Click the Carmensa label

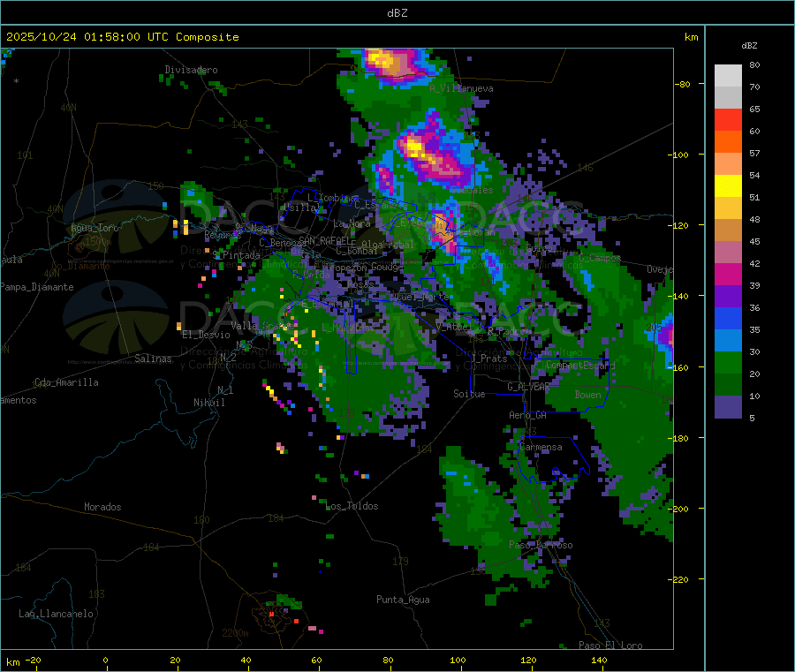pyautogui.click(x=541, y=447)
